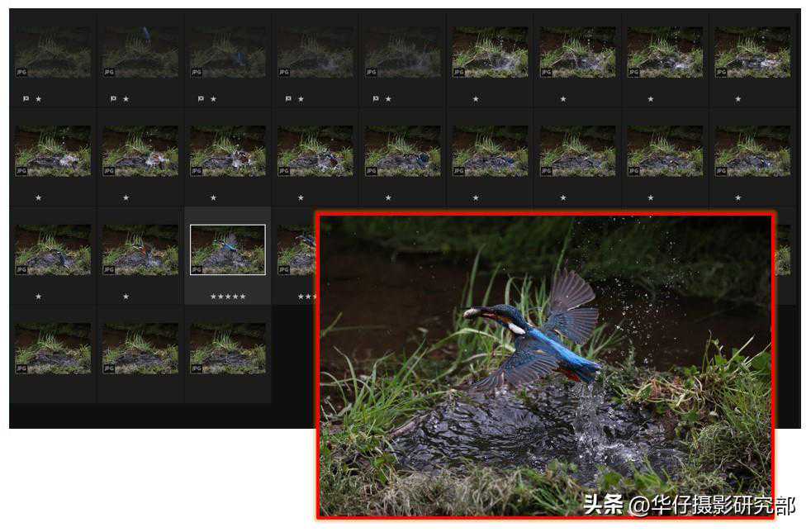Click the flag icon under the fourth top-row thumbnail
This screenshot has height=532, width=811.
(x=288, y=98)
